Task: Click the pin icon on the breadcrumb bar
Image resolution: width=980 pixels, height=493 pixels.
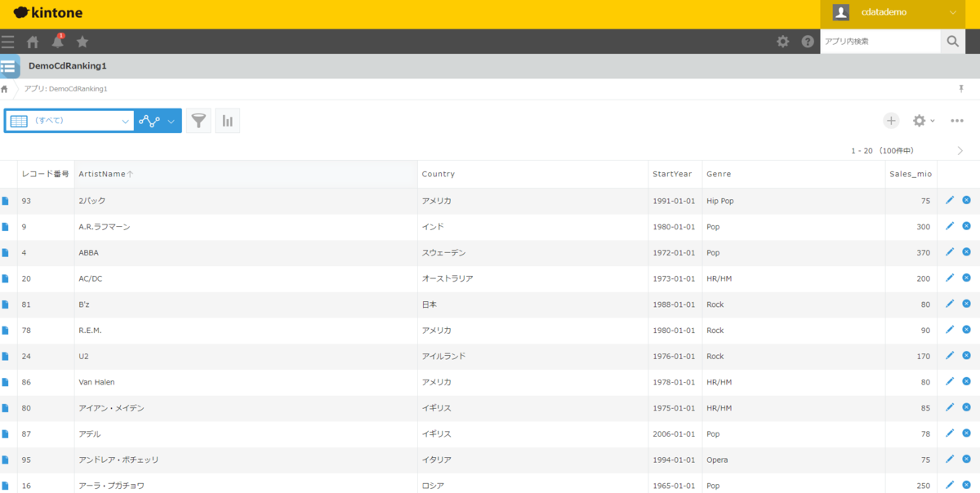Action: [x=960, y=88]
